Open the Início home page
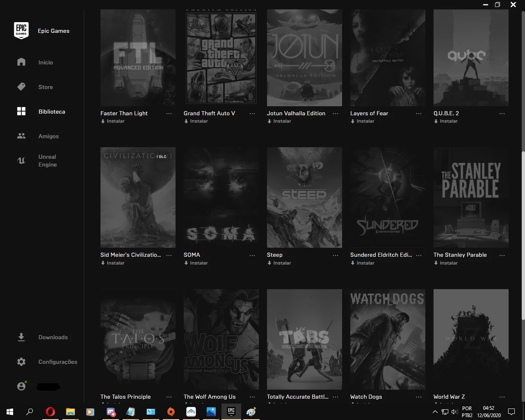 click(x=46, y=62)
